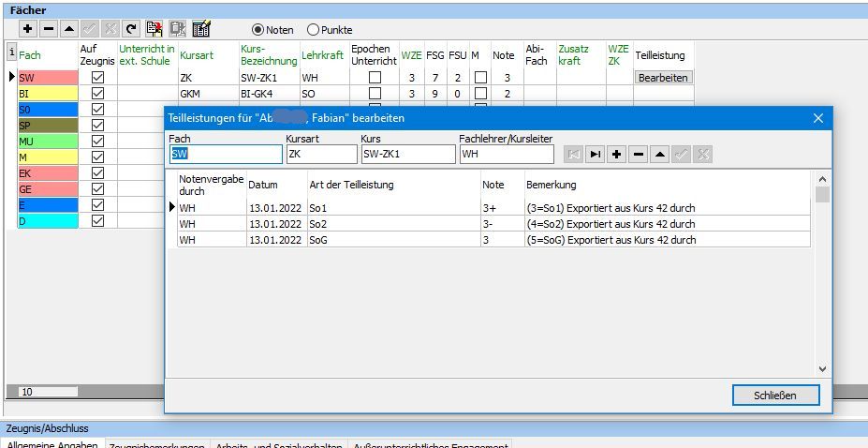Toggle Auf Zeugnis checkbox for SP

pos(97,126)
